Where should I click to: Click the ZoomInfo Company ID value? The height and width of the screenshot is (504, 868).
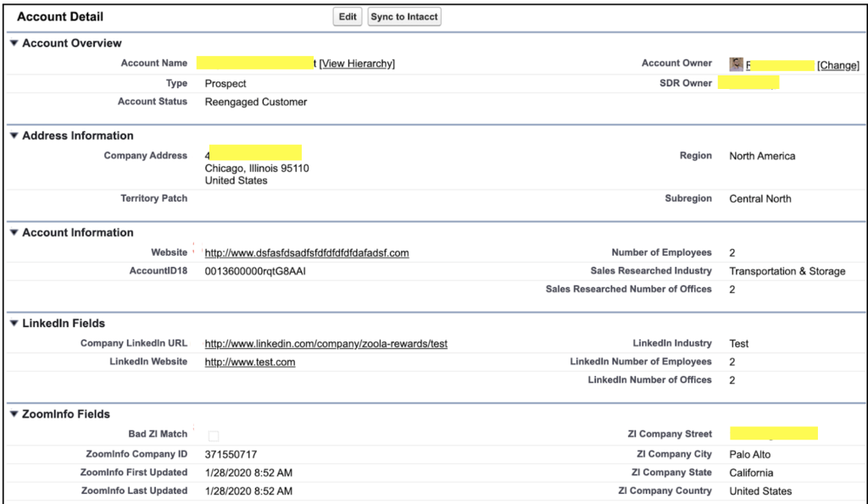point(231,455)
